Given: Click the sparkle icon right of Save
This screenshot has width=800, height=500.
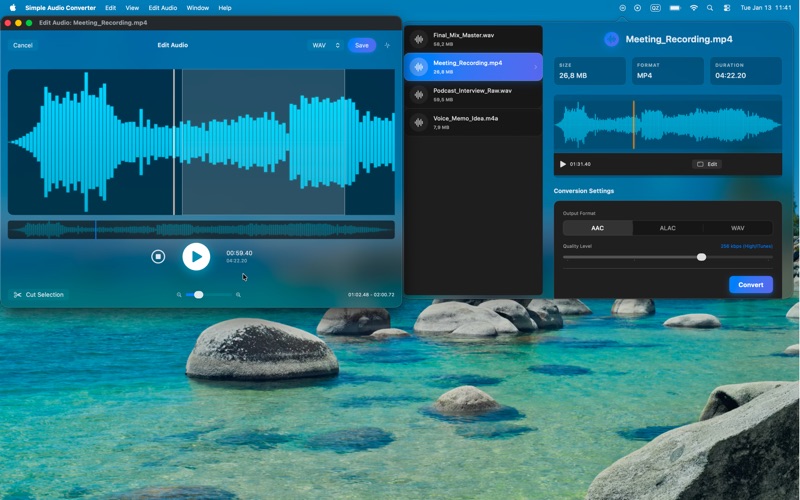Looking at the screenshot, I should pyautogui.click(x=387, y=45).
